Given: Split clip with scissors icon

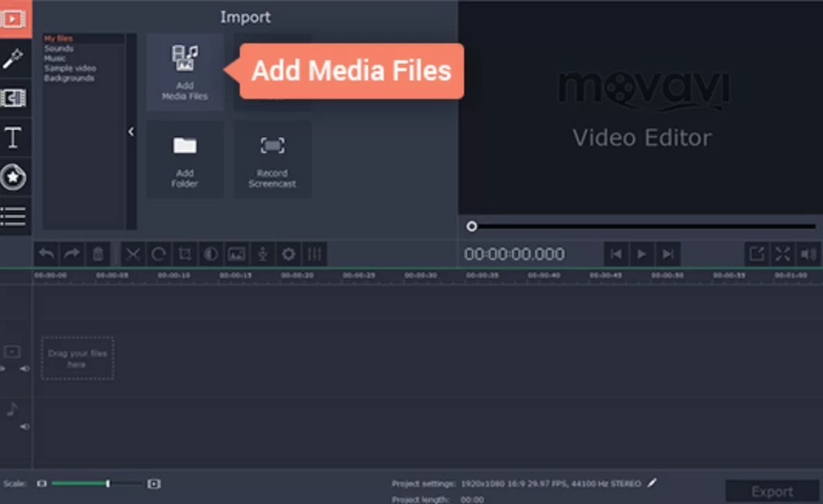Looking at the screenshot, I should 133,254.
